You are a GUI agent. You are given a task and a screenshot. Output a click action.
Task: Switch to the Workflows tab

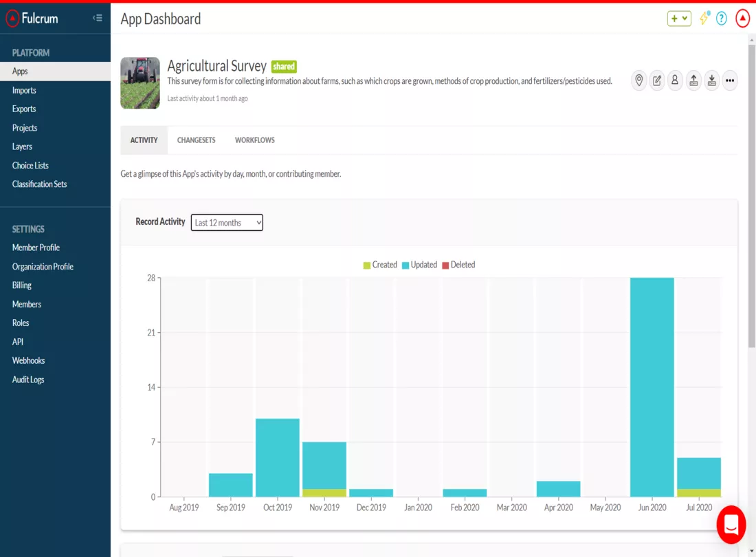pyautogui.click(x=254, y=140)
